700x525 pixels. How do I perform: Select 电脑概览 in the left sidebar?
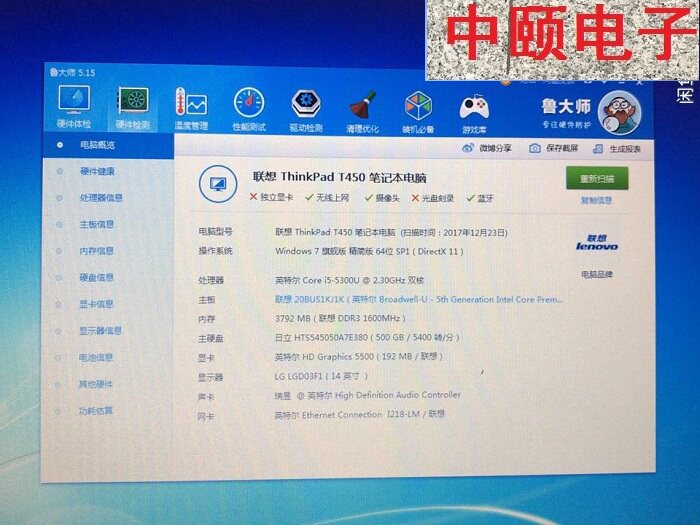coord(97,145)
